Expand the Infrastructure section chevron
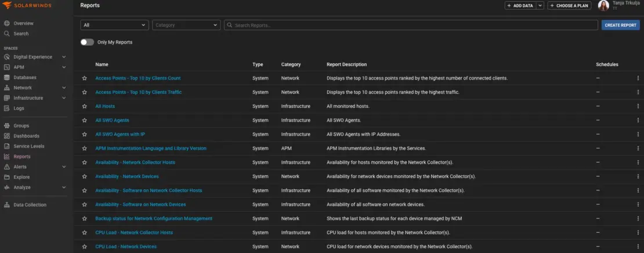 tap(64, 98)
